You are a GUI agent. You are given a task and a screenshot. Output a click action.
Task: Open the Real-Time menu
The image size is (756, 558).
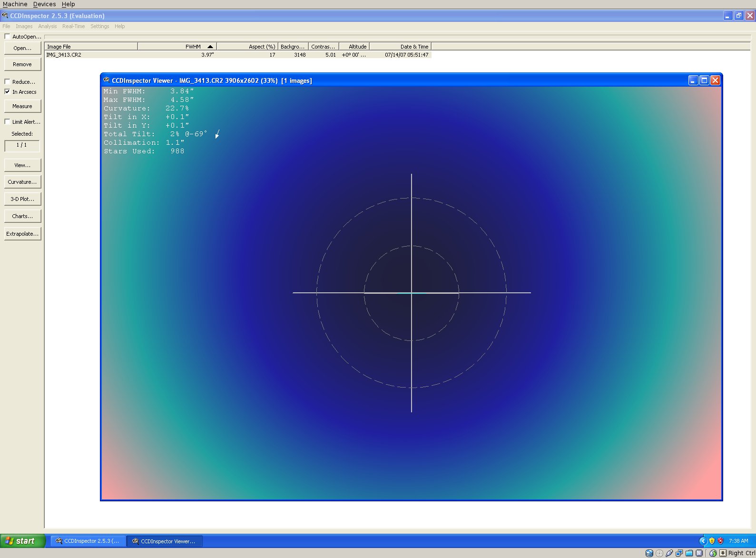click(74, 26)
